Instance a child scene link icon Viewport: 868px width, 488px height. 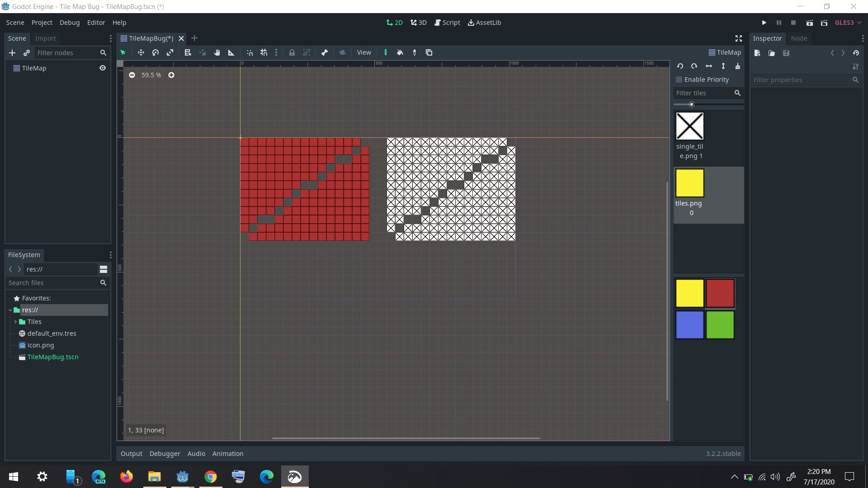(27, 53)
